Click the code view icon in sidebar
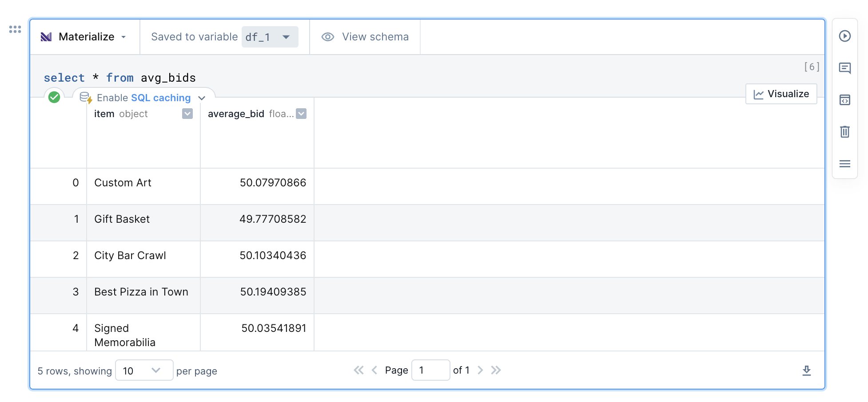Viewport: 868px width, 402px height. 844,100
